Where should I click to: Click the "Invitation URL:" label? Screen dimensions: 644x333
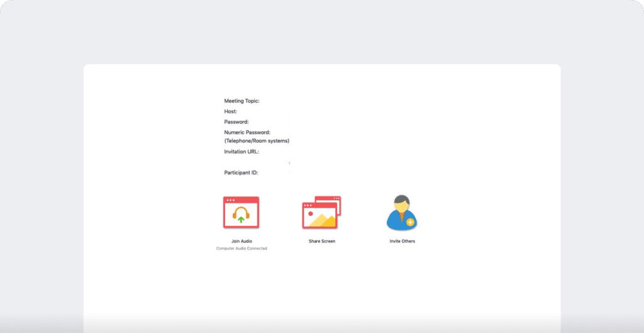click(241, 152)
